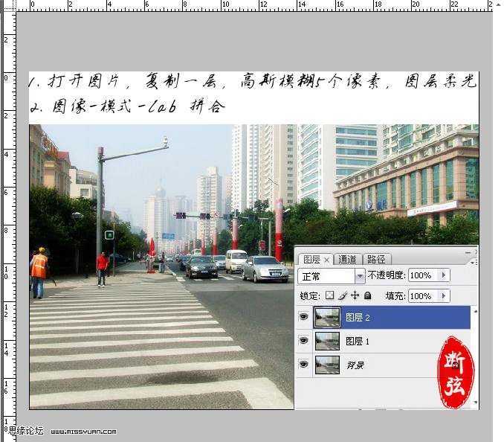Hide the 背景 layer eye icon
Screen dimensions: 504x442
pos(303,364)
